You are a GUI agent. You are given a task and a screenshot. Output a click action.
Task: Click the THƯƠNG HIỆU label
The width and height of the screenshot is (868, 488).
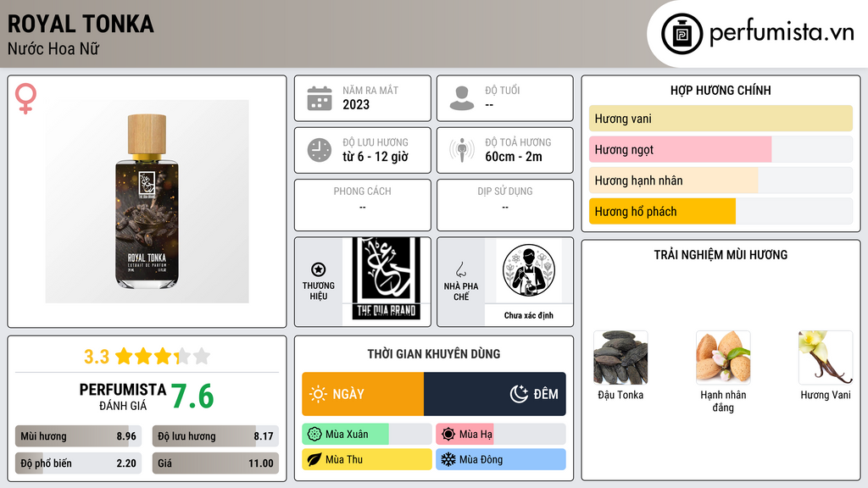319,291
